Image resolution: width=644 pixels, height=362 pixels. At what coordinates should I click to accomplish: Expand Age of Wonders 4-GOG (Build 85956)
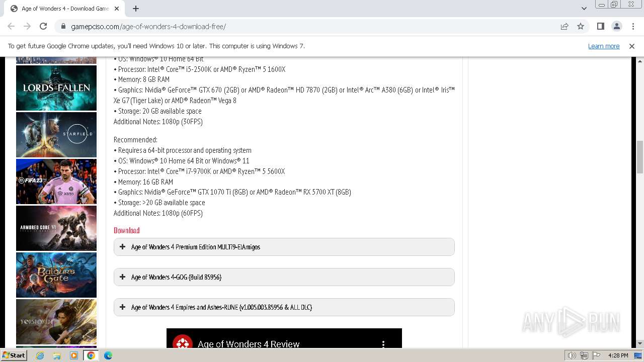tap(284, 277)
